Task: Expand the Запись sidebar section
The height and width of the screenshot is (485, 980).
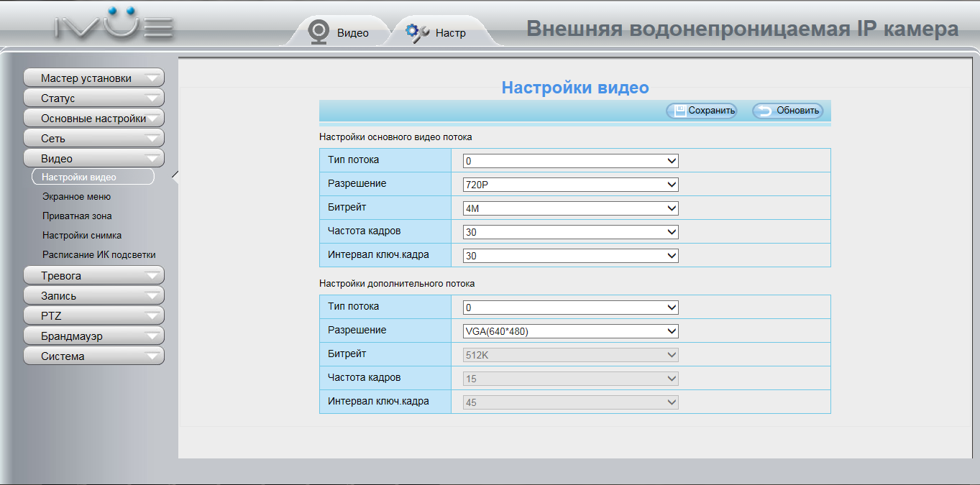Action: tap(93, 295)
